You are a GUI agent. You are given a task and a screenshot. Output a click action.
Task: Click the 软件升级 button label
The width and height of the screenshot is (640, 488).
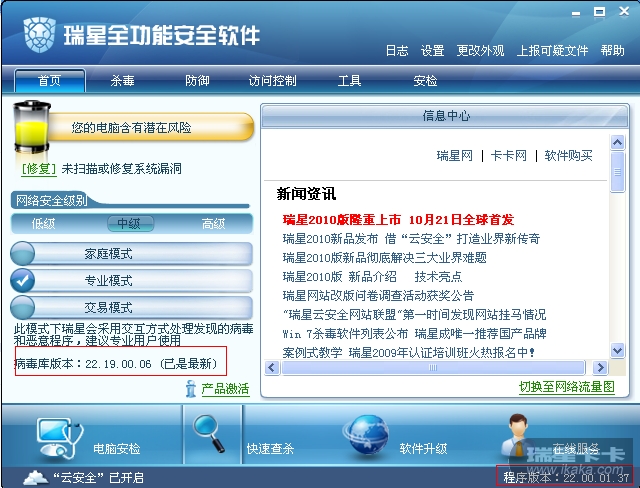click(423, 449)
